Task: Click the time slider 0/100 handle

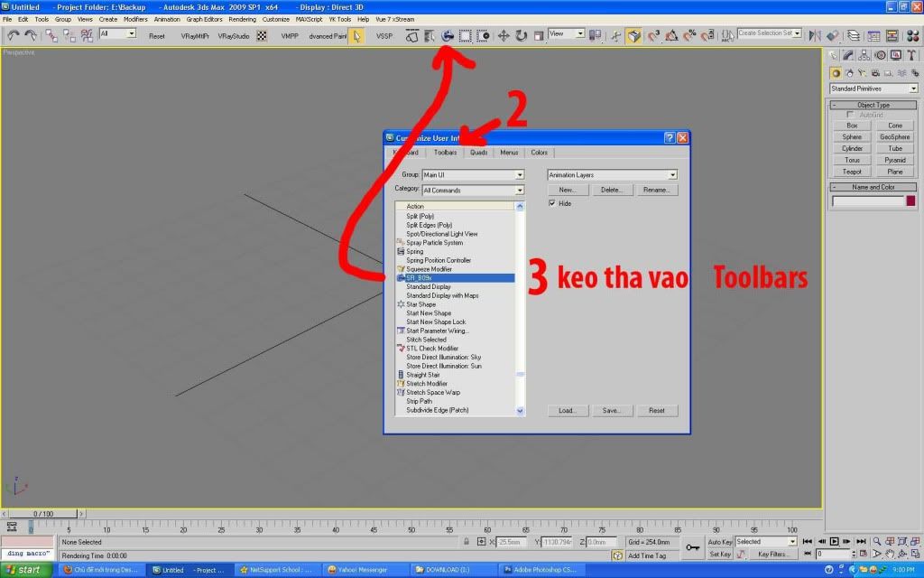Action: tap(43, 514)
